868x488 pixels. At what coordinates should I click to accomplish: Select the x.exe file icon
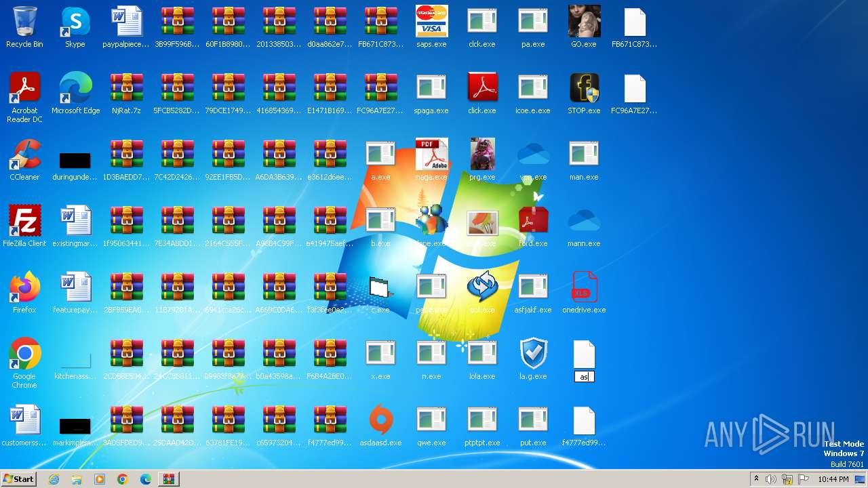click(380, 359)
